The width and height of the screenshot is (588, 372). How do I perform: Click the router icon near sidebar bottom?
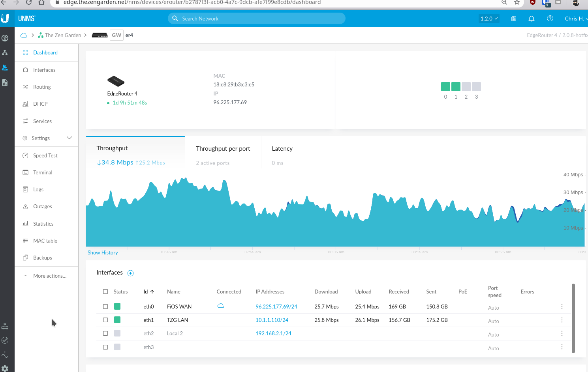coord(5,326)
